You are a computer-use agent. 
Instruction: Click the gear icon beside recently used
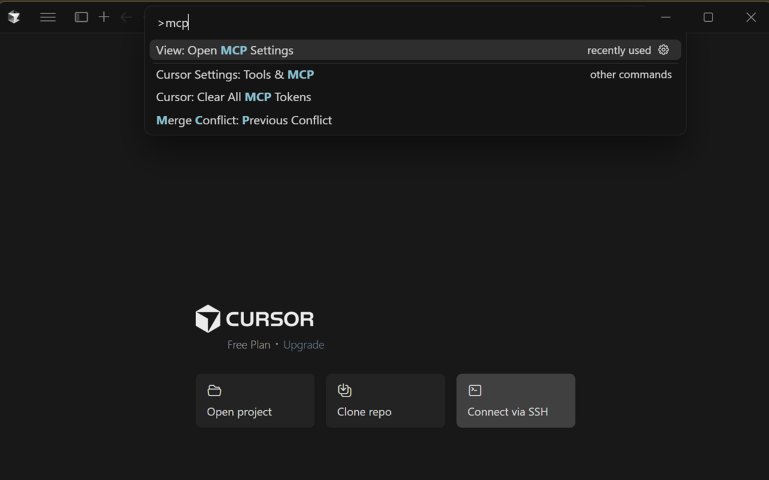[x=664, y=50]
